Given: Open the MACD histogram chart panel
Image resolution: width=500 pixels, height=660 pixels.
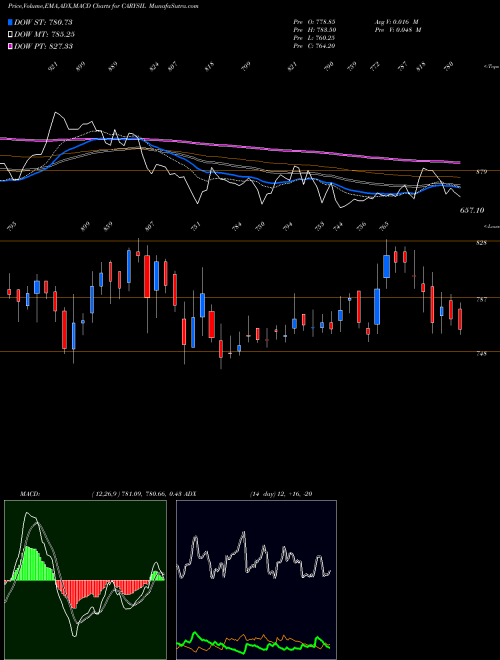Looking at the screenshot, I should (85, 580).
